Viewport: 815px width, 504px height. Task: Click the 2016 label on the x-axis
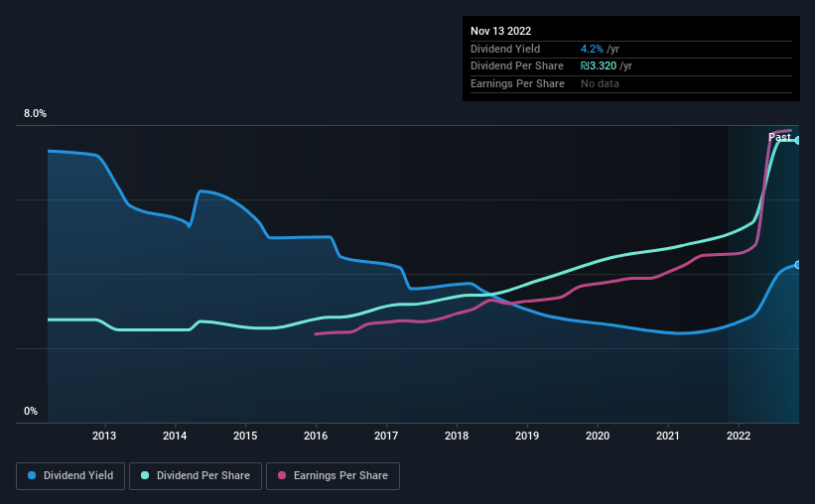316,435
